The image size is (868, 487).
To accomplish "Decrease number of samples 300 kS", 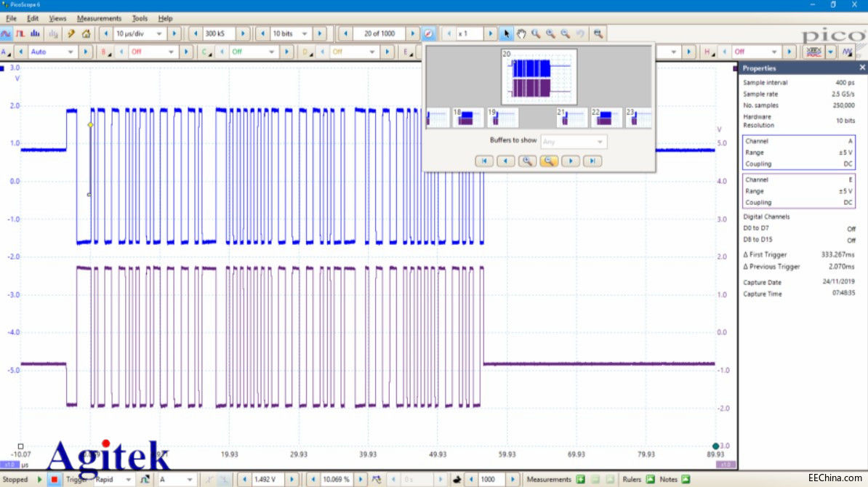I will (196, 33).
